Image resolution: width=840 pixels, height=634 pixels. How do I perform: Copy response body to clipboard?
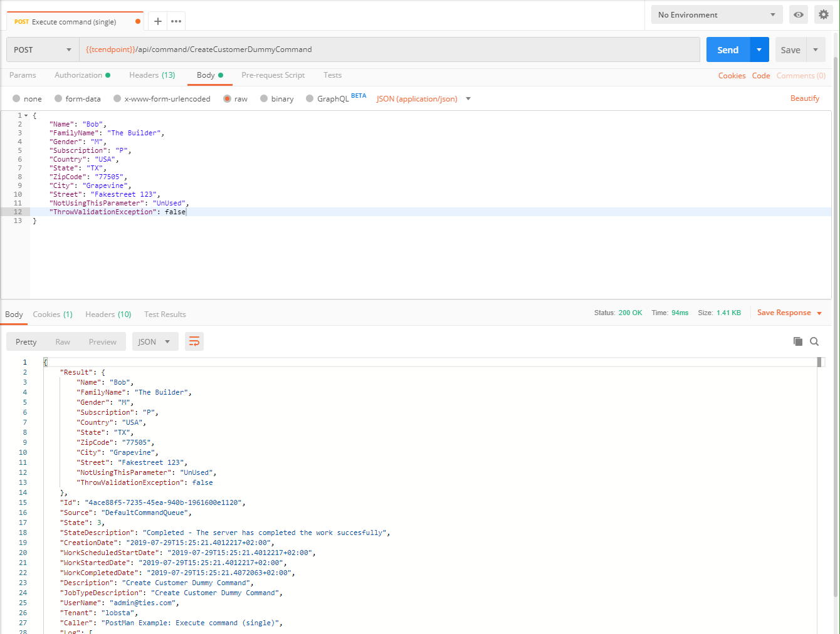pyautogui.click(x=797, y=341)
